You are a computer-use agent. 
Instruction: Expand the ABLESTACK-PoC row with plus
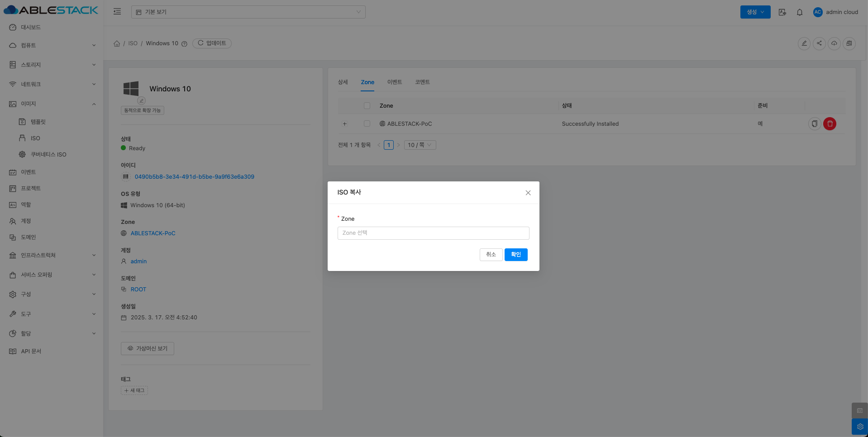pos(344,123)
